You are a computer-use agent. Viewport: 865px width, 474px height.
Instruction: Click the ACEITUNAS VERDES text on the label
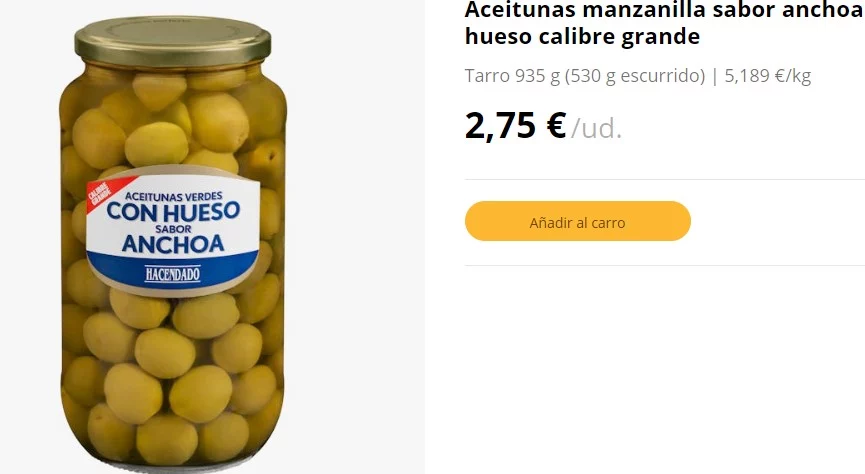[174, 196]
